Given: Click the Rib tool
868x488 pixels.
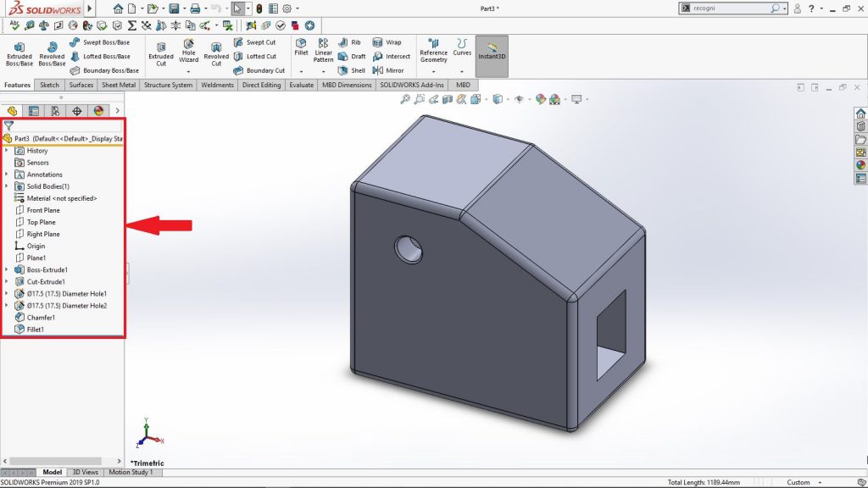Looking at the screenshot, I should (349, 42).
